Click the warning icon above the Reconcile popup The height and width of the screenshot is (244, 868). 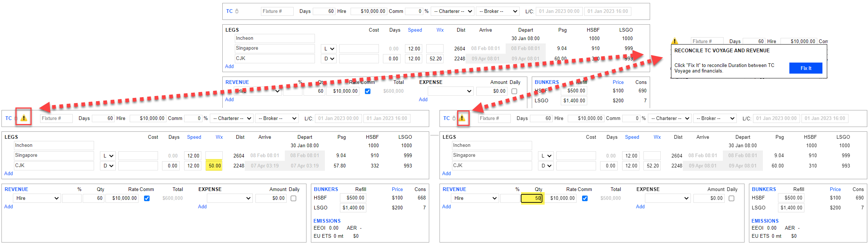coord(674,41)
